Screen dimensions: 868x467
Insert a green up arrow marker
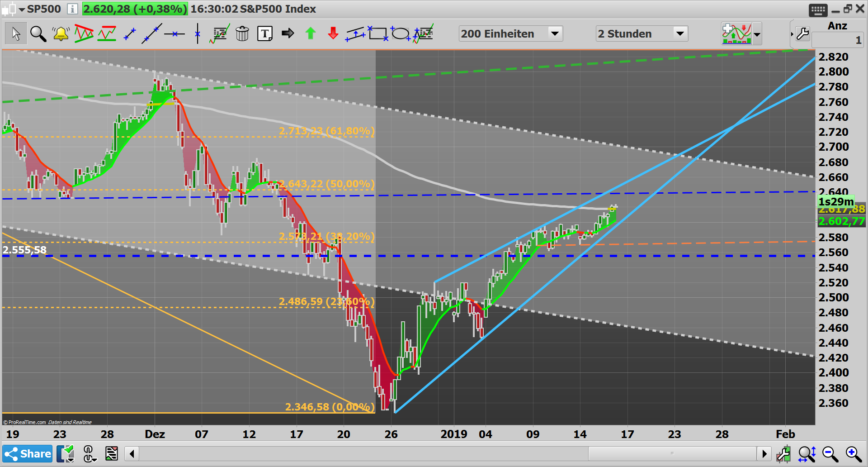tap(310, 33)
